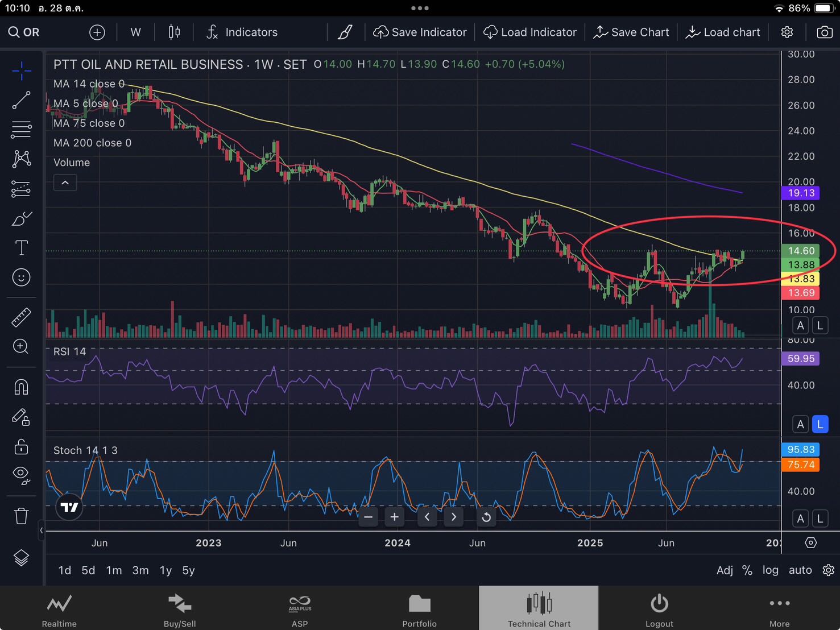Open the Fibonacci retracement tool
Image resolution: width=840 pixels, height=630 pixels.
(x=22, y=129)
